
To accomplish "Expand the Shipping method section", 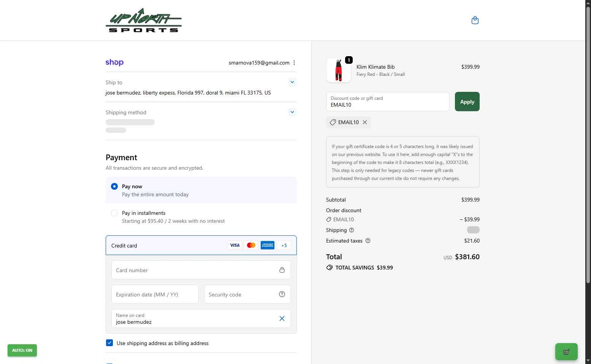I will tap(292, 112).
